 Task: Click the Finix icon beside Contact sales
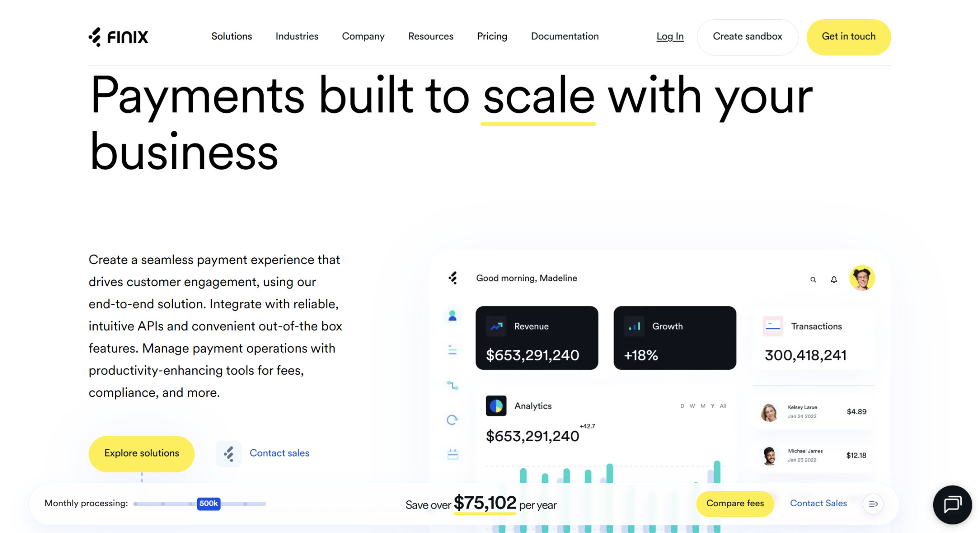click(x=229, y=454)
